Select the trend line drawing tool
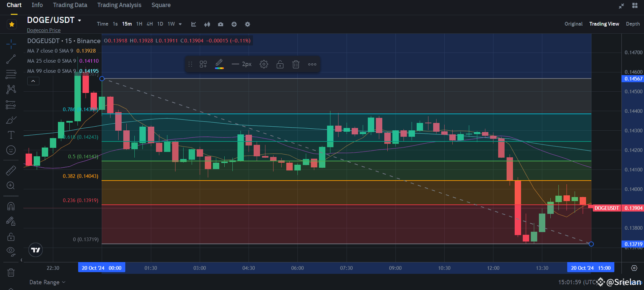644x290 pixels. pyautogui.click(x=11, y=59)
